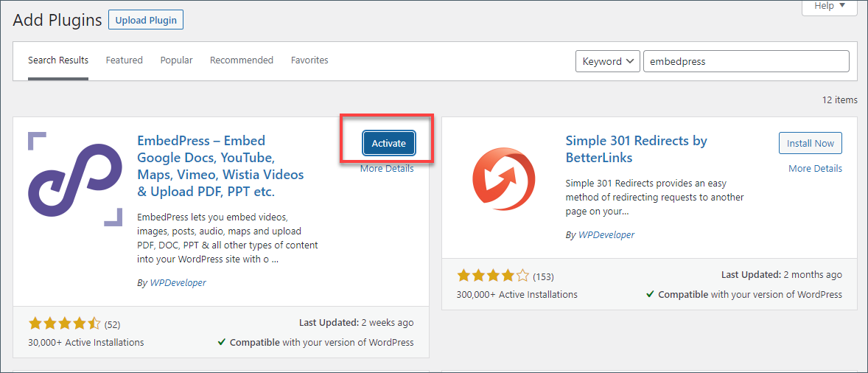868x373 pixels.
Task: Open the Simple 301 Redirects by BetterLinks title
Action: point(637,150)
